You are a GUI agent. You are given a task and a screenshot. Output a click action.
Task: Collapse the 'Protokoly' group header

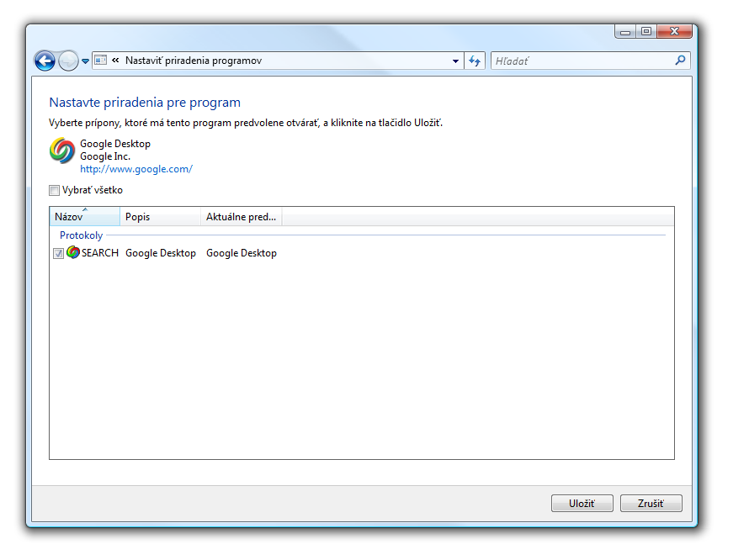tap(81, 235)
